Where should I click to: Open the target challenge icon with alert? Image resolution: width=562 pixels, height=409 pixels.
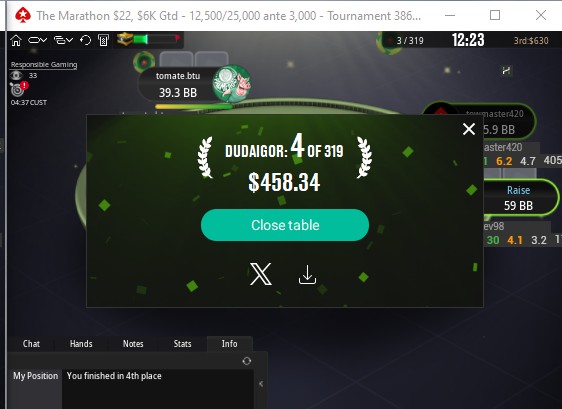(x=18, y=89)
